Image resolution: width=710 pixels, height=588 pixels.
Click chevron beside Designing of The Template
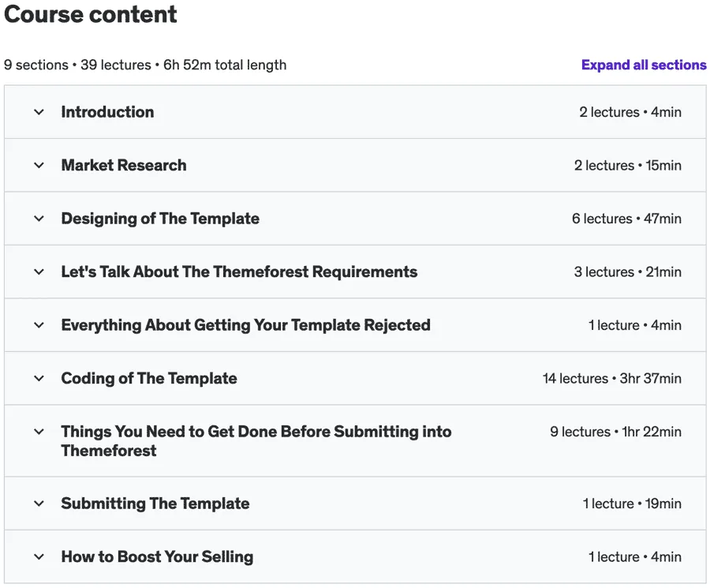point(39,219)
